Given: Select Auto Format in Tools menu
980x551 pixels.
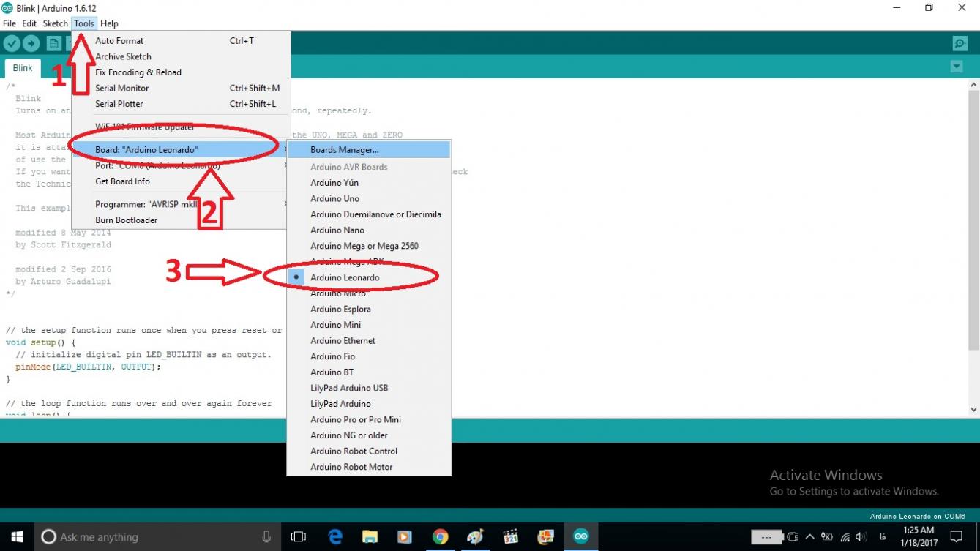Looking at the screenshot, I should pos(119,41).
